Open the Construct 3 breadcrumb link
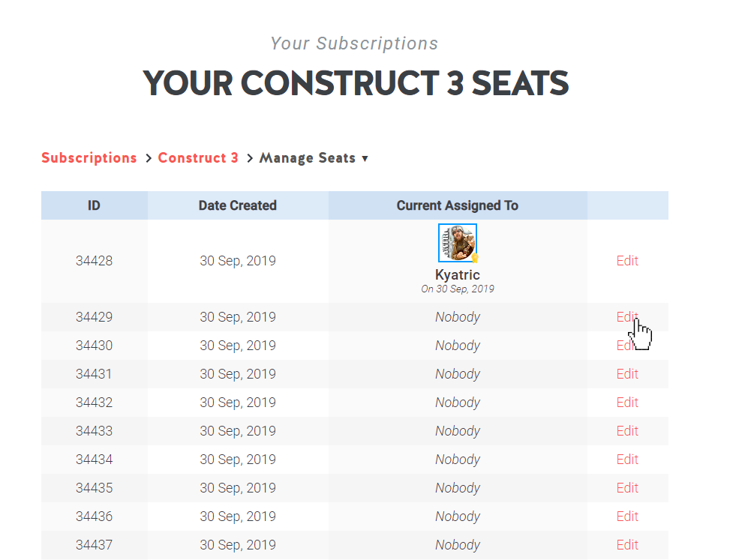Screen dimensions: 739x560 point(198,157)
